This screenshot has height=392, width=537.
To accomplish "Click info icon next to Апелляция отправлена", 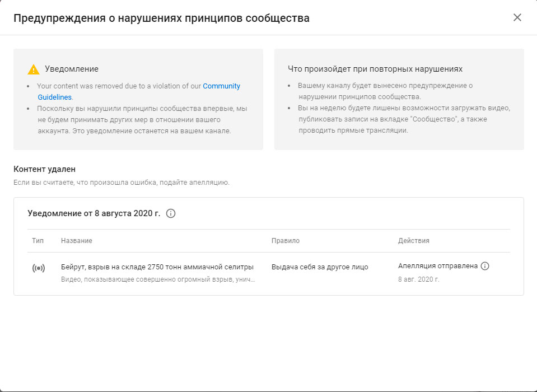I will coord(485,266).
